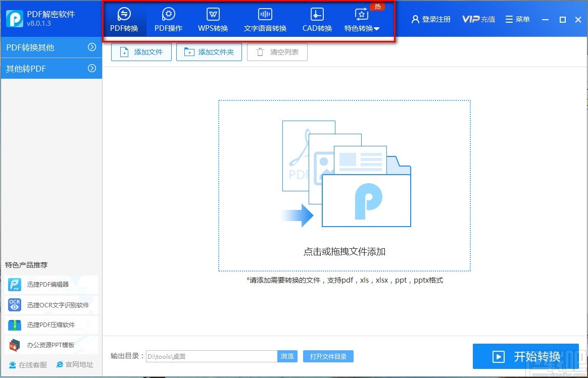This screenshot has width=588, height=378.
Task: Open the 菜单 menu
Action: pos(517,19)
